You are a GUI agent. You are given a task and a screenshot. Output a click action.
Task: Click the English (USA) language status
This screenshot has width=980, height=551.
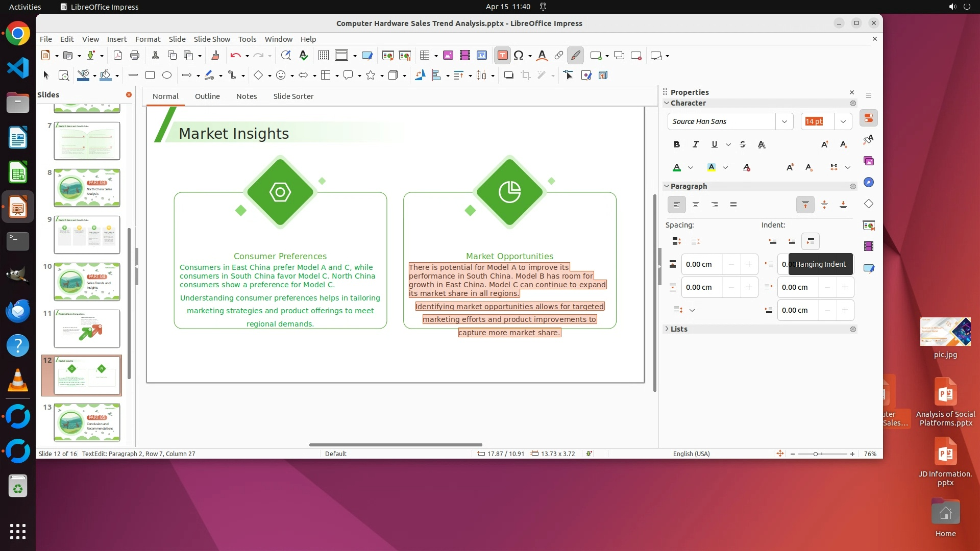pyautogui.click(x=691, y=454)
